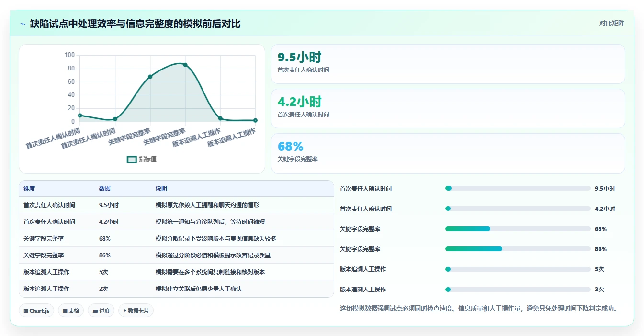Click the summary note below the progress bars
644x336 pixels.
point(480,308)
